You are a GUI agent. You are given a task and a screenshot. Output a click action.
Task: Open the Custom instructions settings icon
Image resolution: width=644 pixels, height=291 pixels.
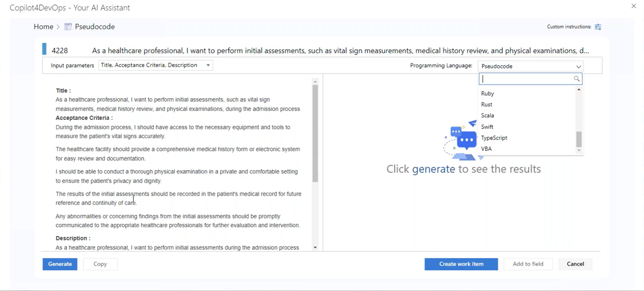[598, 27]
